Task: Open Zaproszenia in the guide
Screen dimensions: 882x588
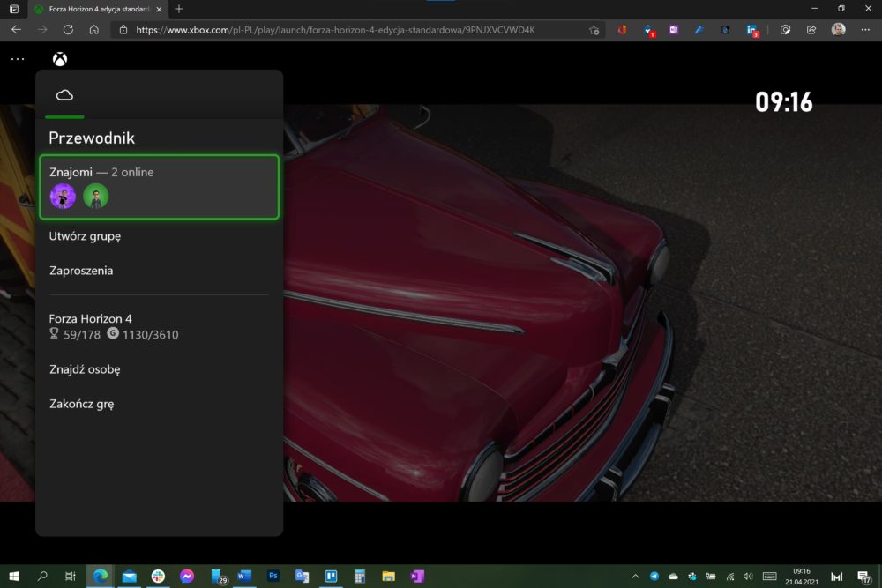Action: tap(81, 271)
